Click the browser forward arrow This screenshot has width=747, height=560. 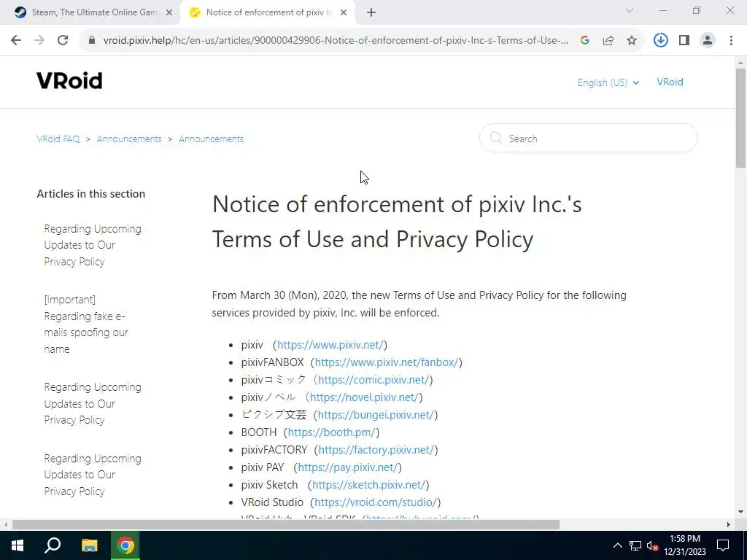39,41
